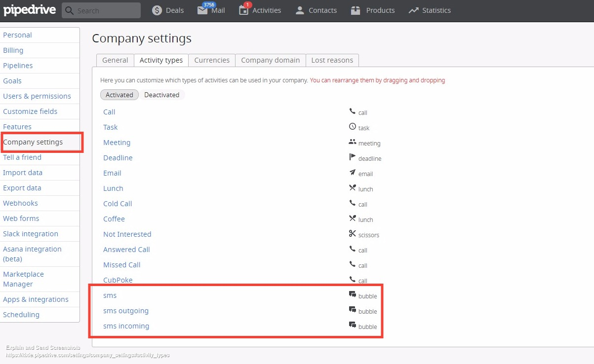Click the flag icon in Deadline row

[352, 158]
